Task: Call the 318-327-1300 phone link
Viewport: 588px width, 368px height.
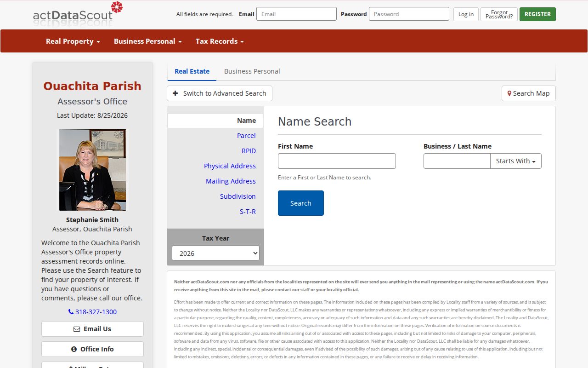Action: point(92,312)
